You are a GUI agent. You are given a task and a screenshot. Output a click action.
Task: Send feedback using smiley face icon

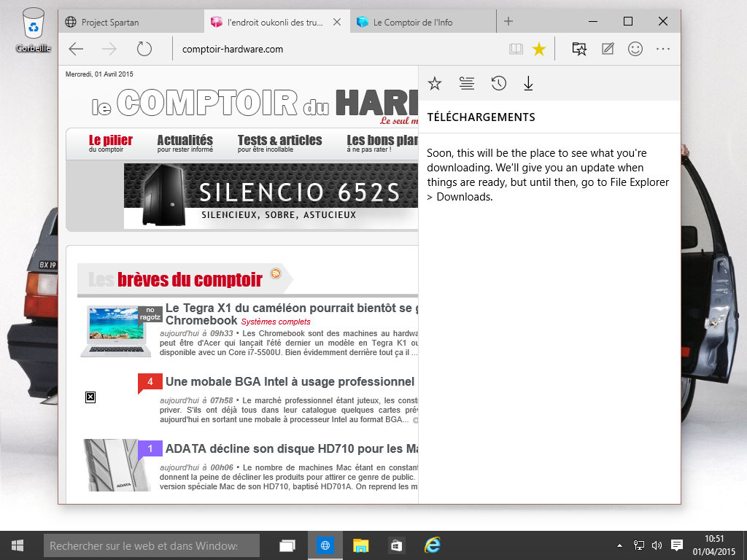(x=635, y=49)
